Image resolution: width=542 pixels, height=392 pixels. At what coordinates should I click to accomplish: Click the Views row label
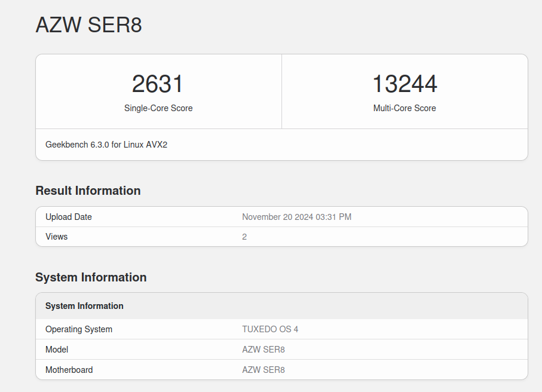tap(57, 237)
